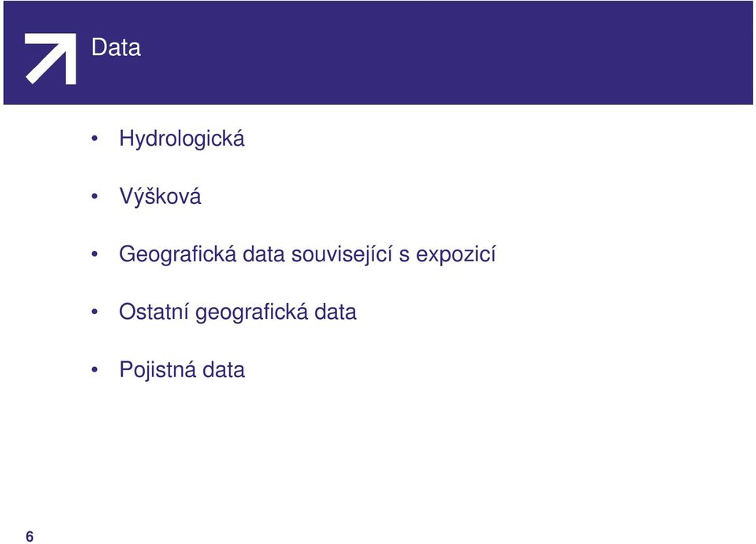Click bullet dot before Geografická data související
756x544 pixels.
94,254
